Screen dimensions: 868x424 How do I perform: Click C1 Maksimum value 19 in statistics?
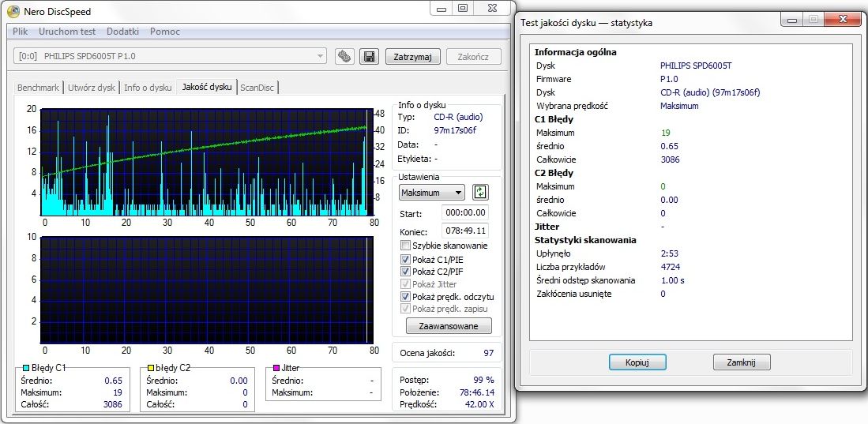pos(665,133)
